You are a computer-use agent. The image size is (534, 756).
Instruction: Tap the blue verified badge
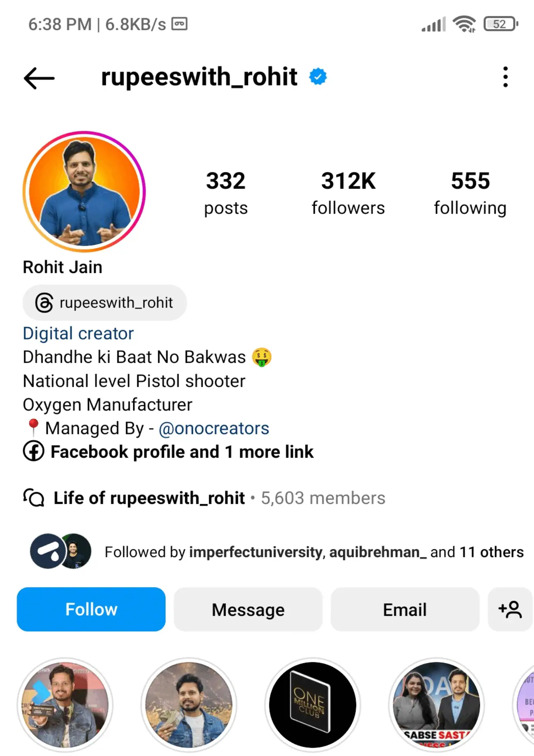318,77
